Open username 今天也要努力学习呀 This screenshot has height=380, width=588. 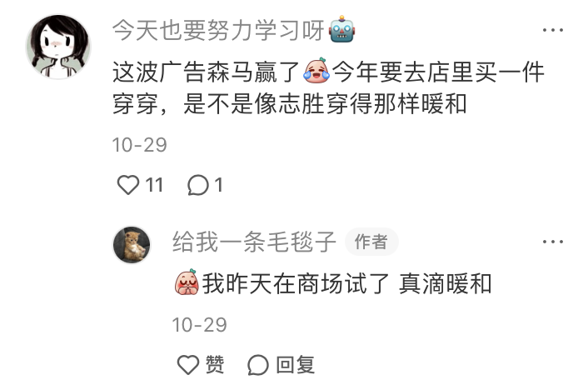click(218, 30)
